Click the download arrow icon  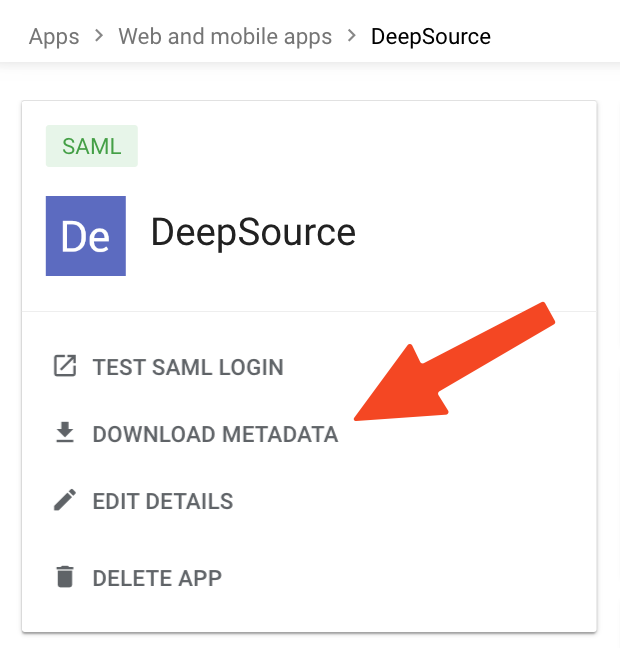pos(64,434)
